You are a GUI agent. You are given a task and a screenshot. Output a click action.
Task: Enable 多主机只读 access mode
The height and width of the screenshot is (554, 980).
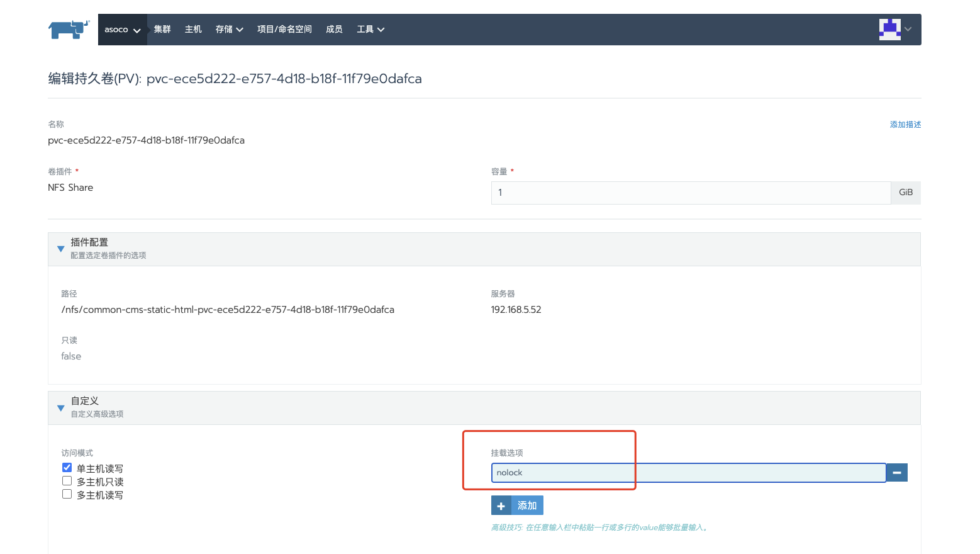[x=67, y=481]
